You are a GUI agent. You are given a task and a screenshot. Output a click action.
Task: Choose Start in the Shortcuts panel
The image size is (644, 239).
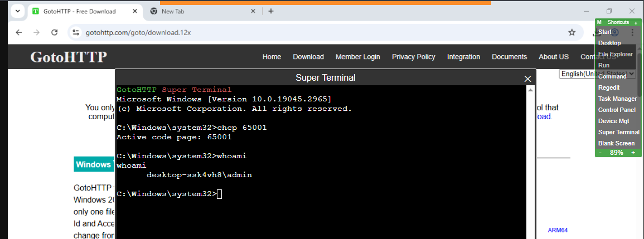(x=604, y=32)
